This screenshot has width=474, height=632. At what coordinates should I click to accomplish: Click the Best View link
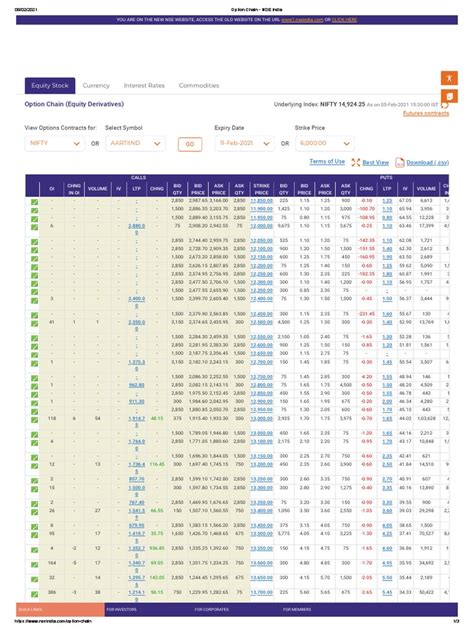[376, 162]
